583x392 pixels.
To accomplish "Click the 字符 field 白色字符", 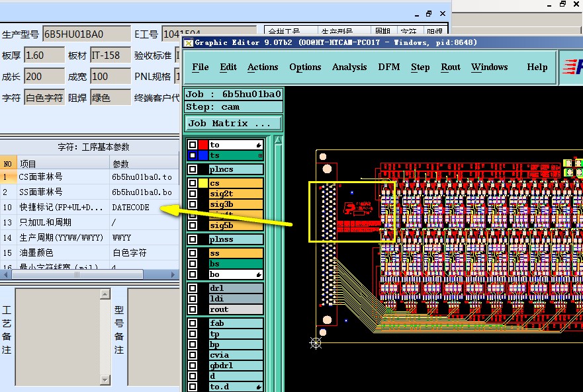I will click(44, 98).
